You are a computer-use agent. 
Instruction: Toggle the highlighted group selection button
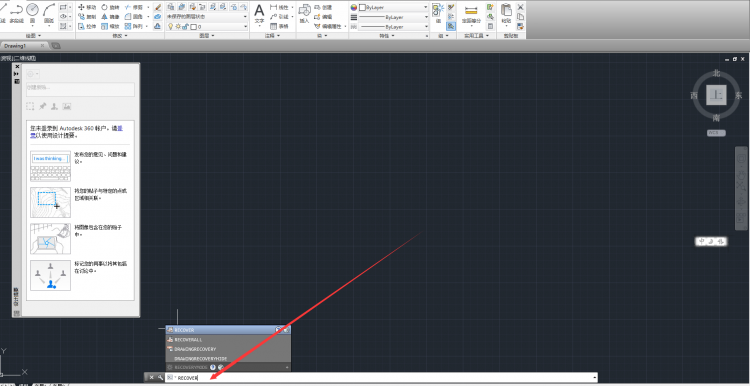[451, 26]
